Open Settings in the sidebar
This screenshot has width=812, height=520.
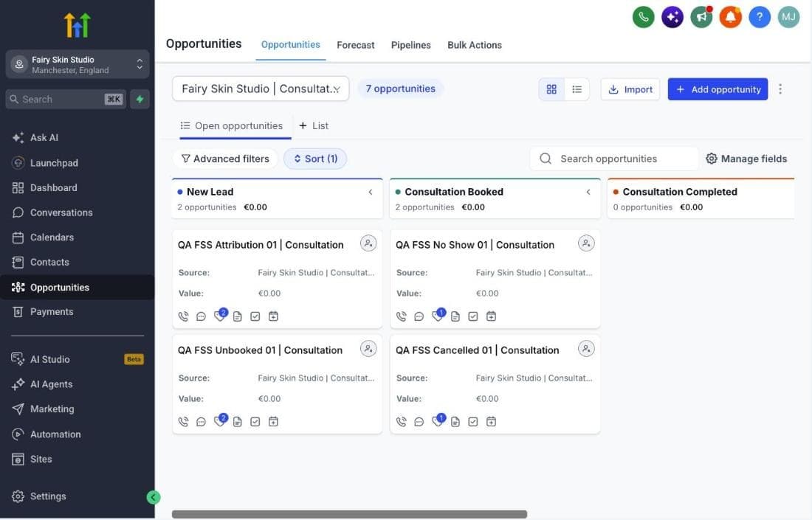tap(78, 496)
